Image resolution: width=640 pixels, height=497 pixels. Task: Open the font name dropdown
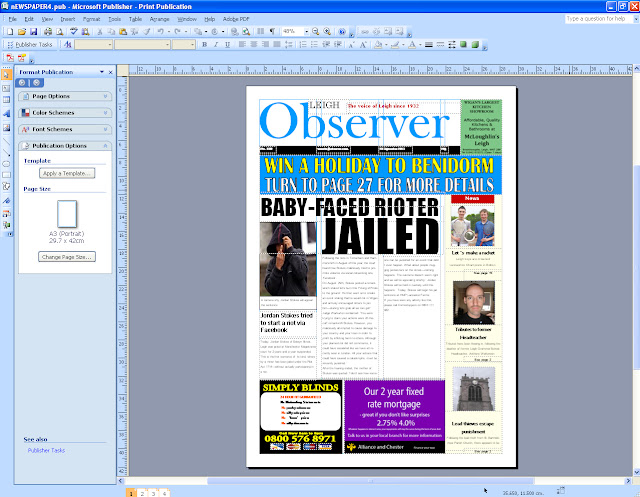(167, 44)
